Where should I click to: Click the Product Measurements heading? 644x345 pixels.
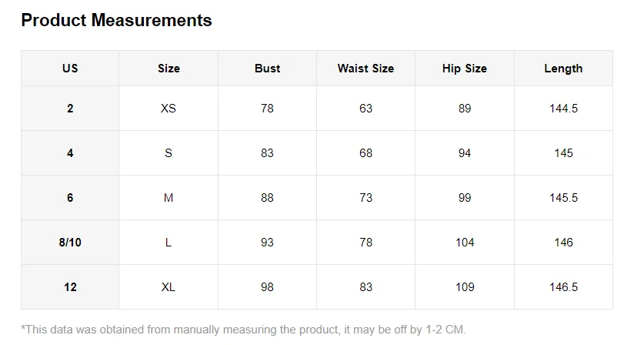pos(116,20)
